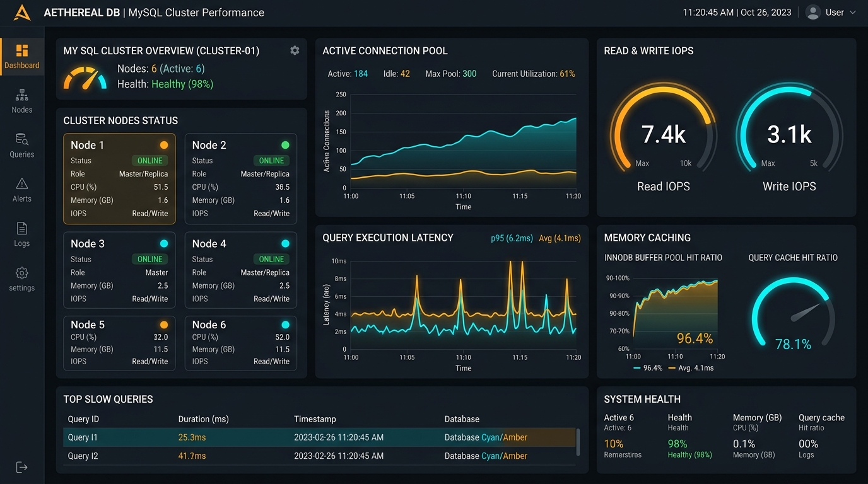Sort by Timestamp column header

pyautogui.click(x=315, y=419)
